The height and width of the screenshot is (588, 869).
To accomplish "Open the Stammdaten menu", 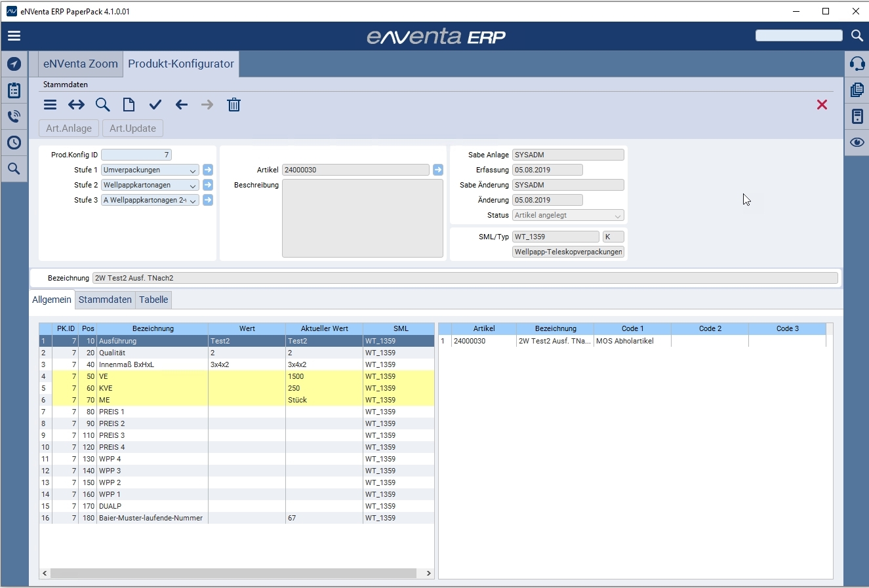I will [66, 85].
